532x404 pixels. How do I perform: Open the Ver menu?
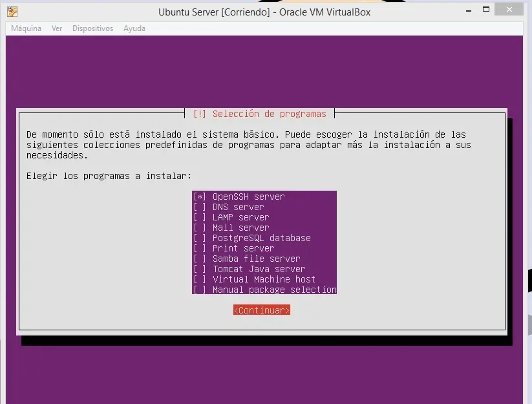point(57,28)
